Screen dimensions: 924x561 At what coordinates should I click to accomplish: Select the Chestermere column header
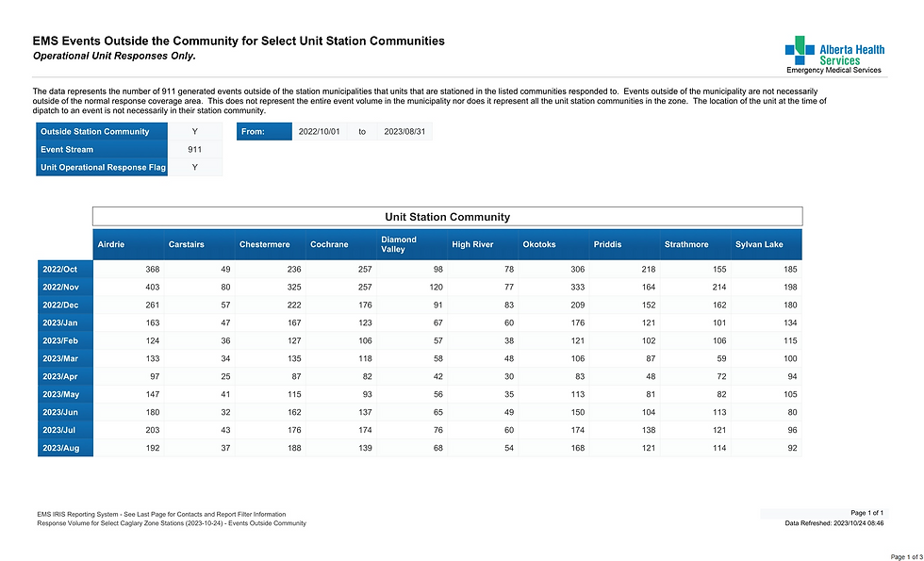(x=263, y=245)
